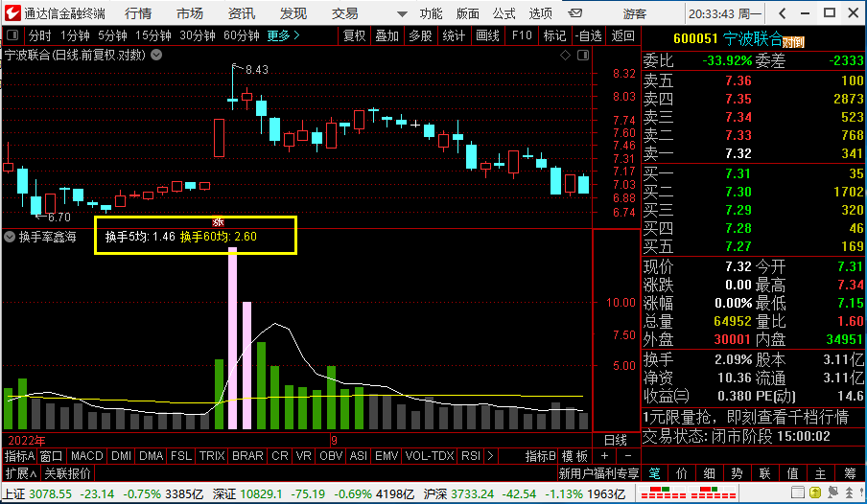Click the 新用户福利专享 link
The image size is (867, 504).
(598, 473)
